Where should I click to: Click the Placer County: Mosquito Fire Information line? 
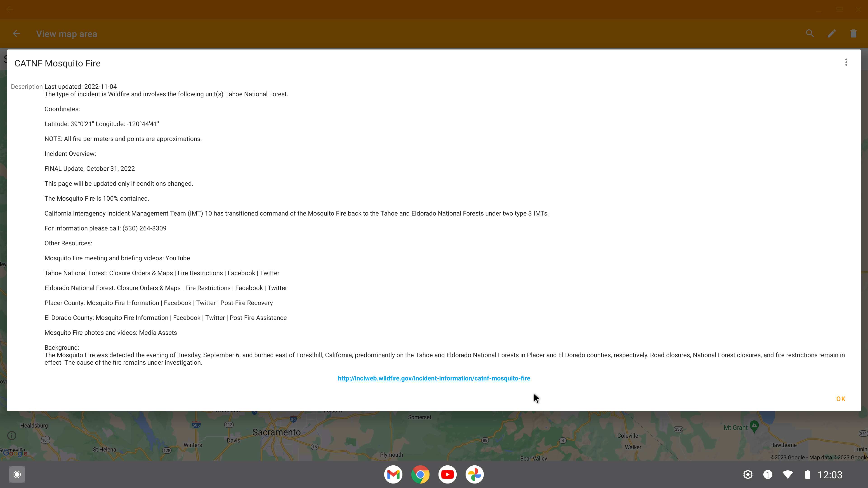coord(159,303)
